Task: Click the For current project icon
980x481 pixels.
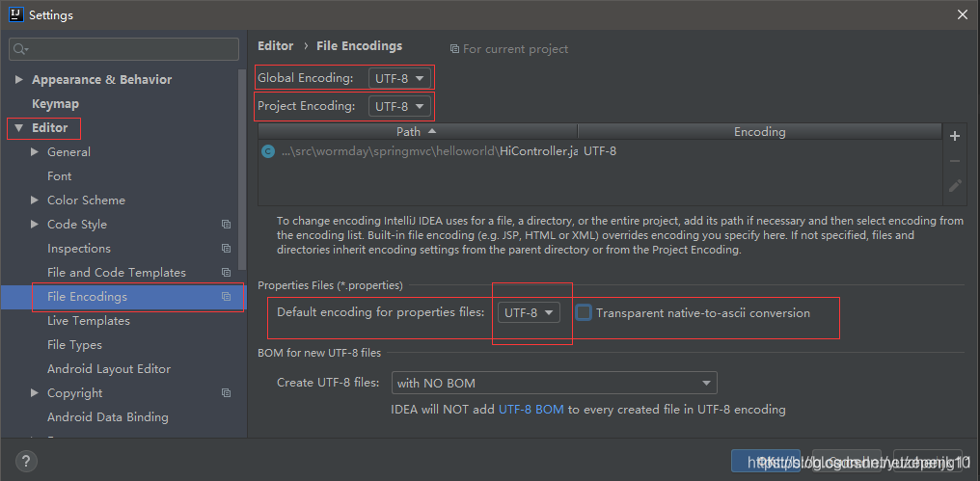Action: click(x=454, y=49)
